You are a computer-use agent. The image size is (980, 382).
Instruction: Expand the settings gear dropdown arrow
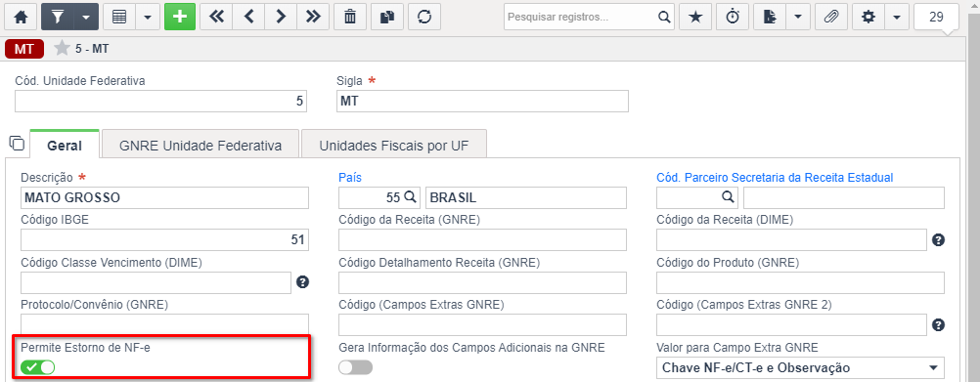click(896, 17)
